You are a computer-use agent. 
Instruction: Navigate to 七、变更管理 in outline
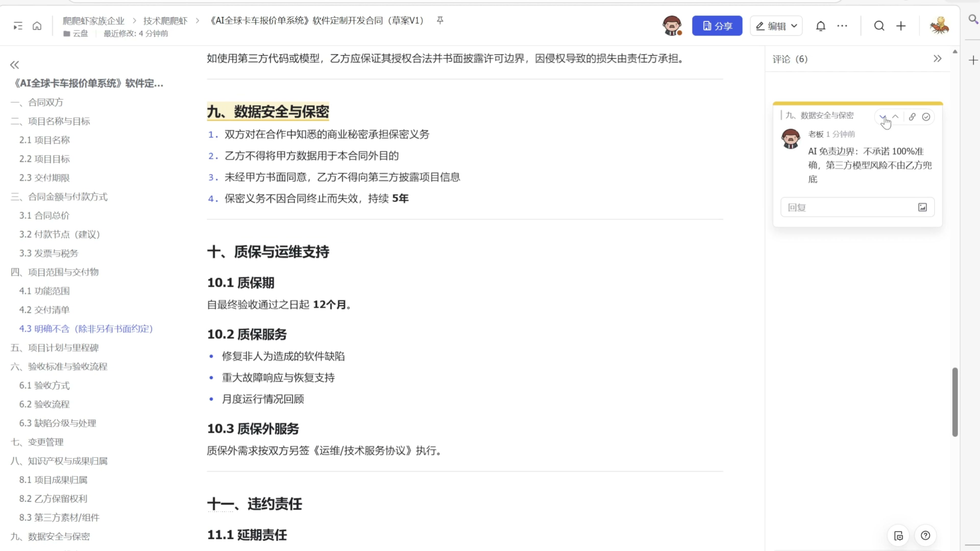[x=37, y=442]
